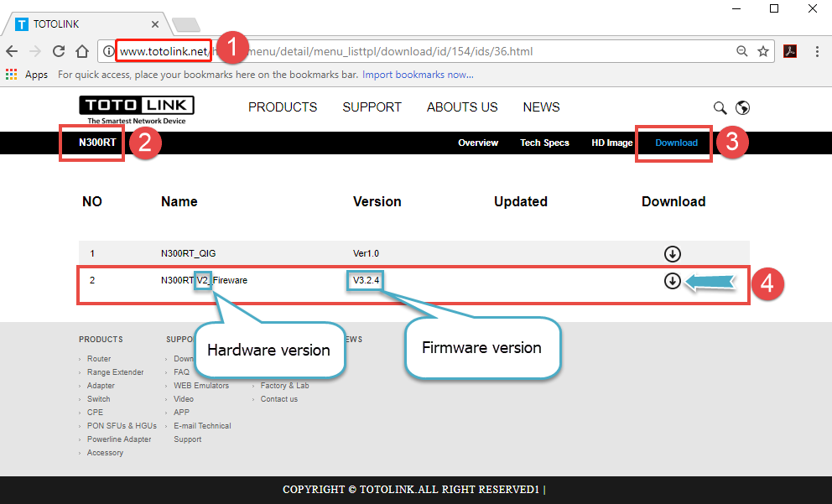The height and width of the screenshot is (504, 832).
Task: Open the FAQ footer link
Action: pos(181,372)
